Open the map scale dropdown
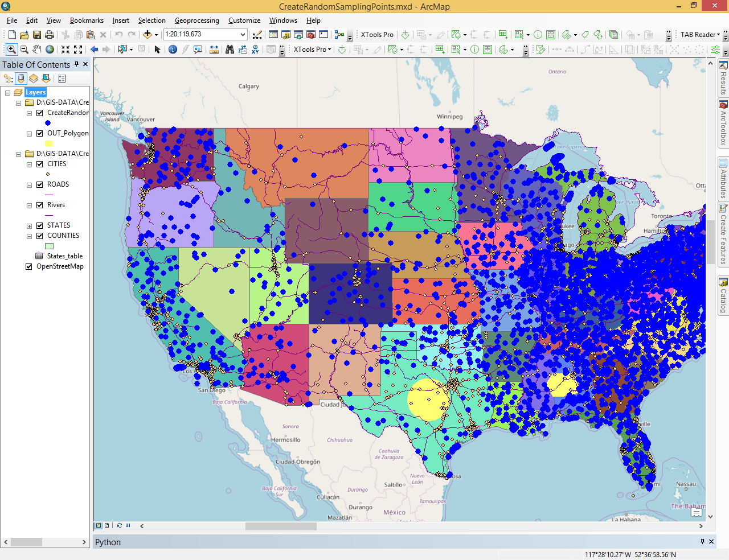Viewport: 729px width, 560px height. pos(243,35)
